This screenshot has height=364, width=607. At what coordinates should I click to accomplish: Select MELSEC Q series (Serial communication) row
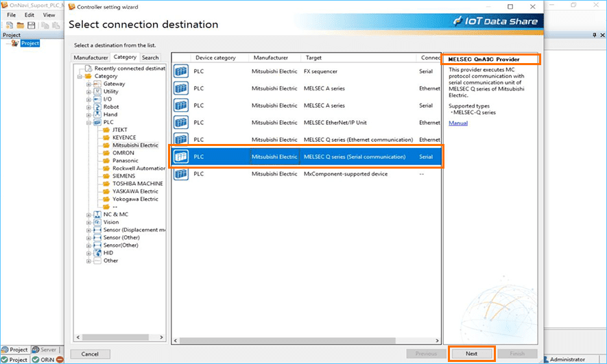point(306,157)
